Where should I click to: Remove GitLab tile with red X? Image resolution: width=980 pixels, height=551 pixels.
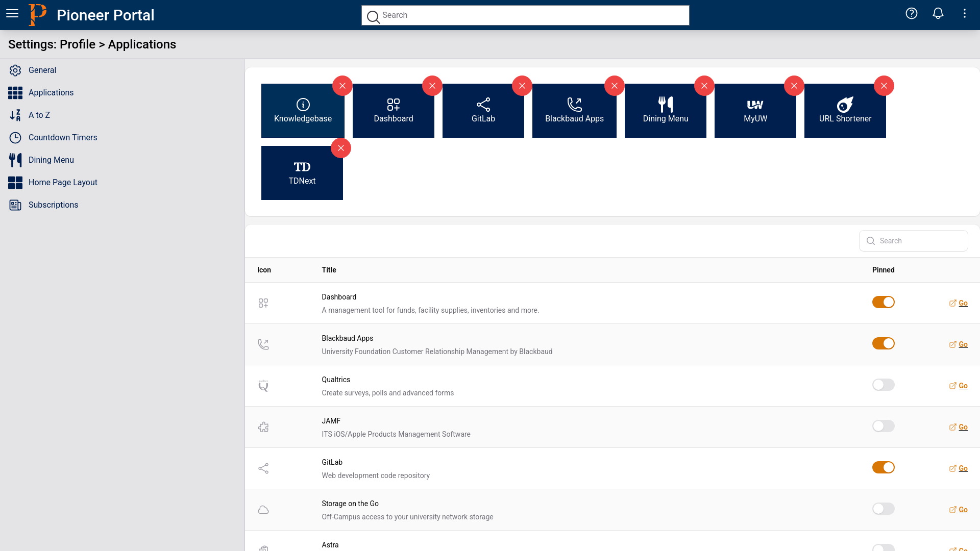pyautogui.click(x=522, y=86)
